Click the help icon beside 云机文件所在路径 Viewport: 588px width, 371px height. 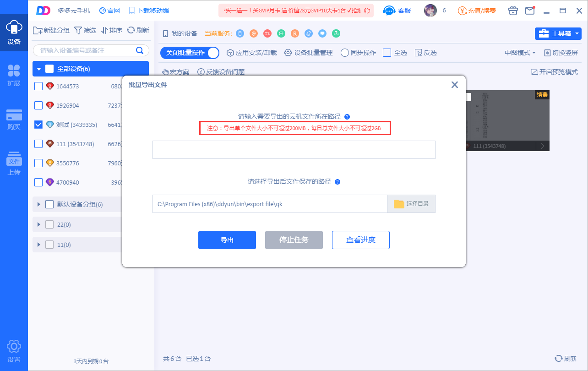(347, 117)
